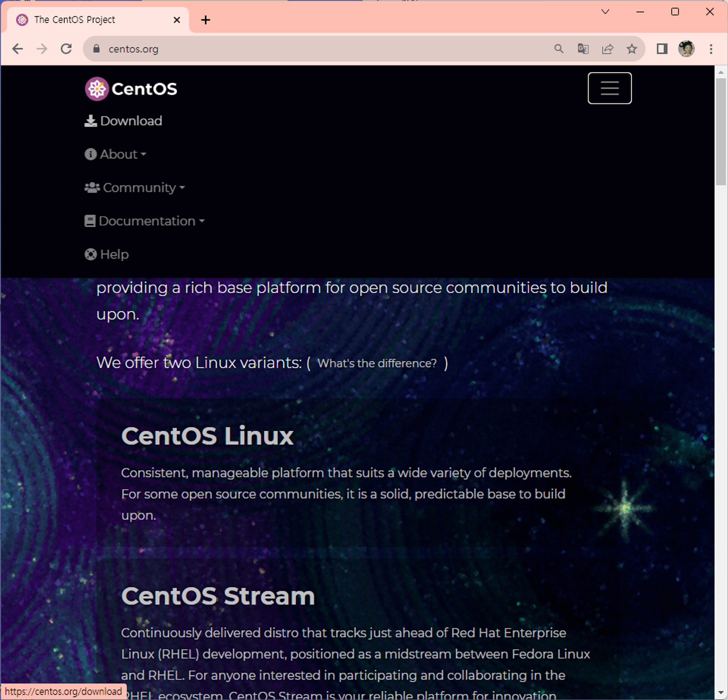The height and width of the screenshot is (700, 728).
Task: Click the zoom magnifier icon in address bar
Action: click(x=559, y=49)
